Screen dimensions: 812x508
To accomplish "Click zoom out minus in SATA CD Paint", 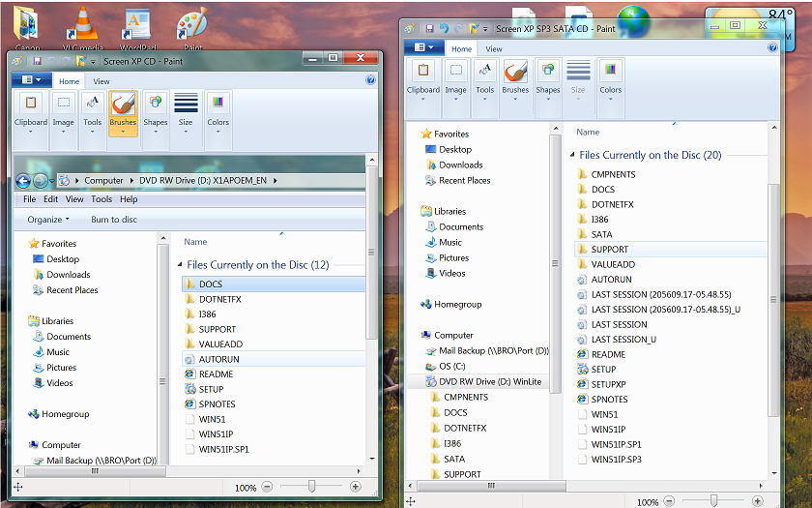I will coord(669,501).
